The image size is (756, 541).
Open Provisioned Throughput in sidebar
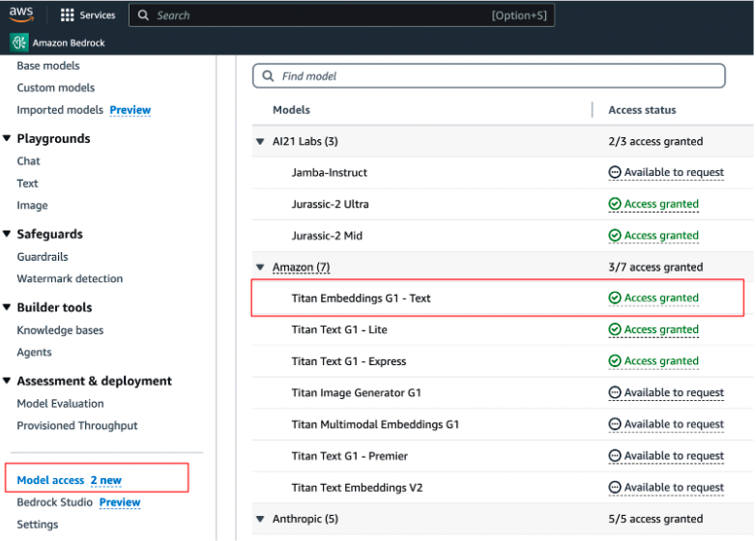click(77, 426)
